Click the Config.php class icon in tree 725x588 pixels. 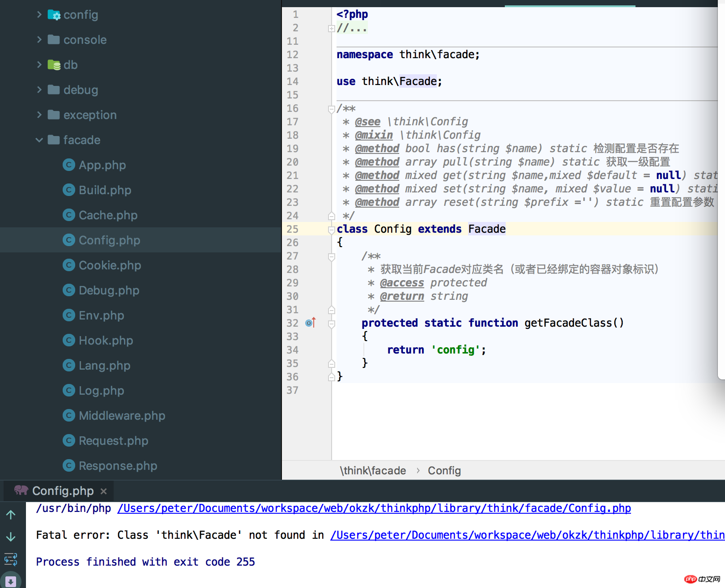pyautogui.click(x=68, y=240)
